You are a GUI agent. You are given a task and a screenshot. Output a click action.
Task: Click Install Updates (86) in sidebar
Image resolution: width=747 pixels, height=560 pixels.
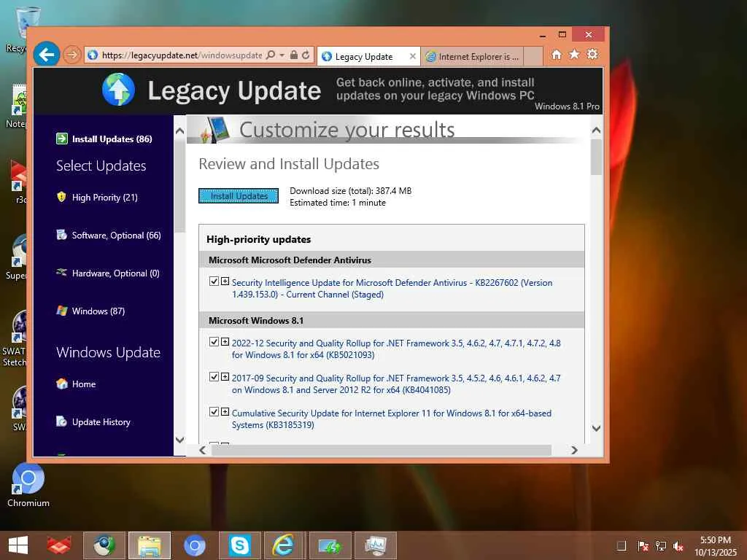click(112, 139)
